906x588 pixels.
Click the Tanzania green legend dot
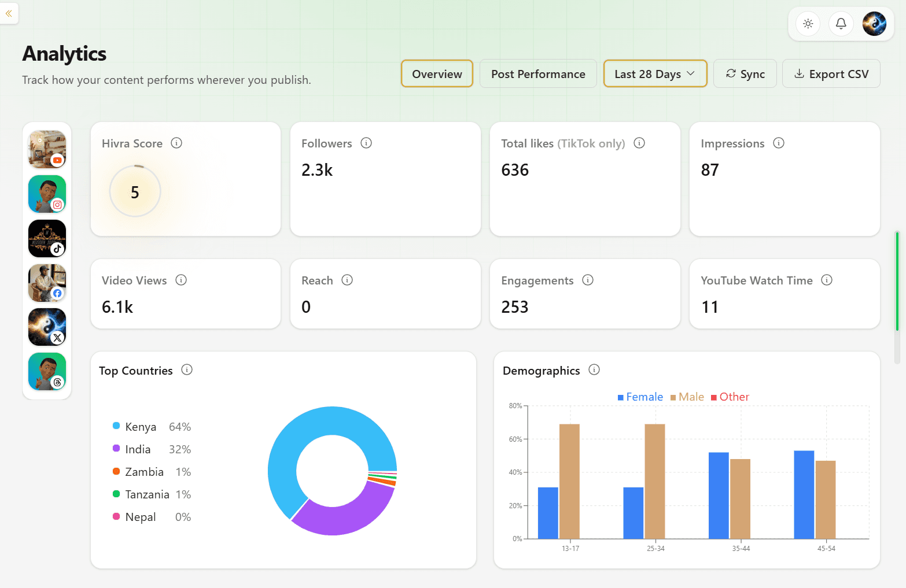pos(116,494)
